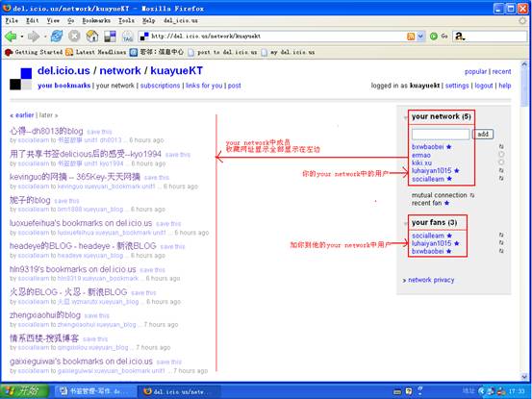
Task: Click the post link in navigation
Action: tap(234, 86)
